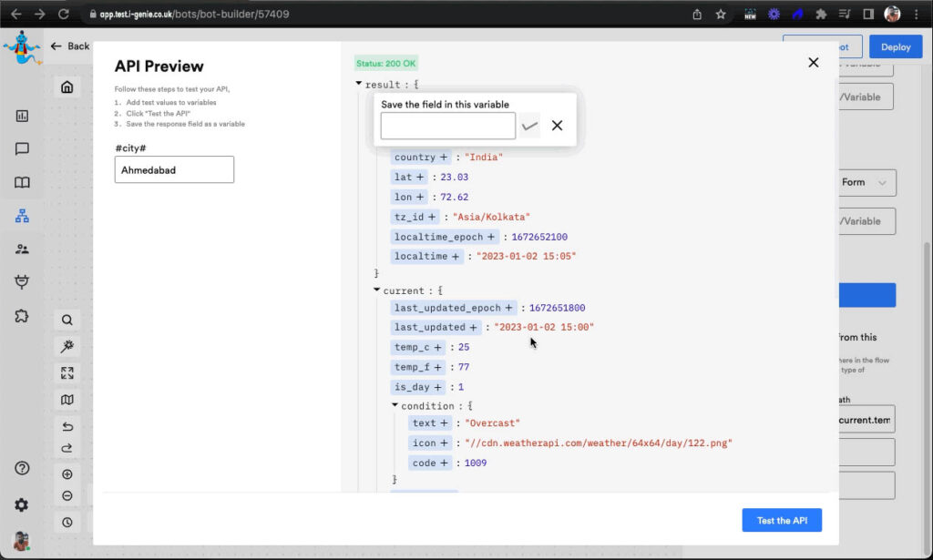Click the city test value input field
Screen dimensions: 933x560
pos(174,169)
